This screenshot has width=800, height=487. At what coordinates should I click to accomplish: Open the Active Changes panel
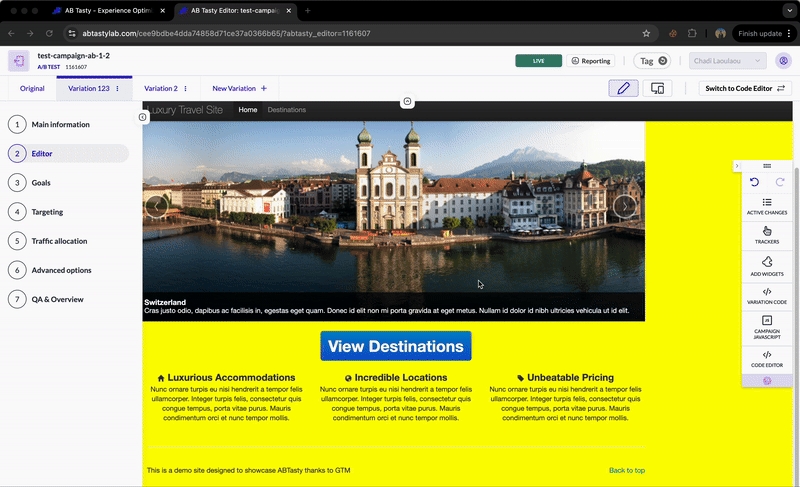[767, 206]
